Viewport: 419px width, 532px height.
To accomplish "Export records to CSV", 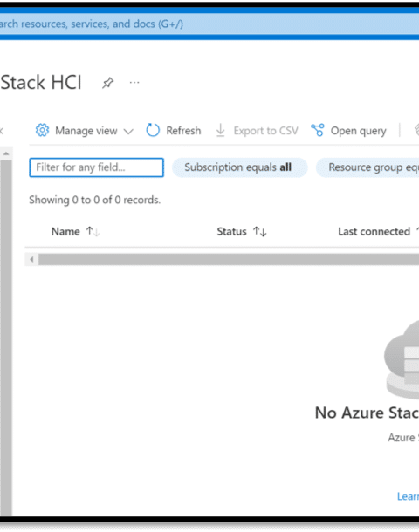I will point(265,131).
